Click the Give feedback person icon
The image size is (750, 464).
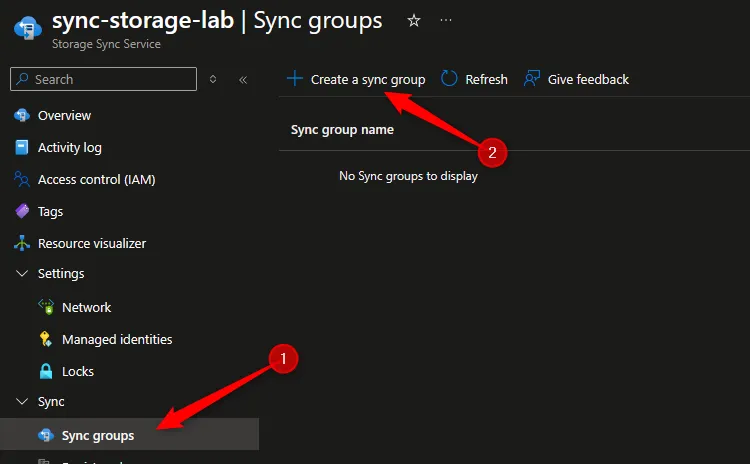click(531, 78)
